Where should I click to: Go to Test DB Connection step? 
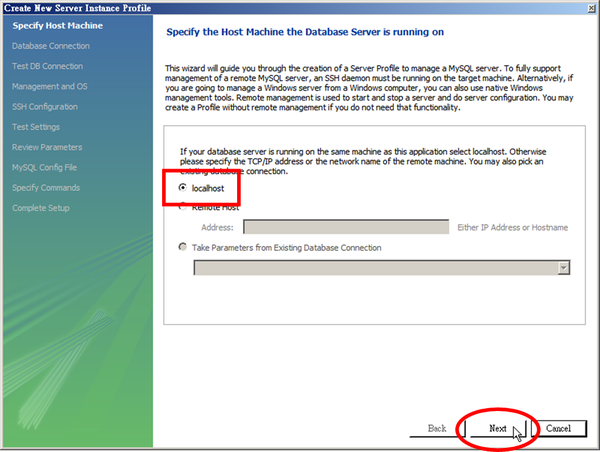pos(47,66)
